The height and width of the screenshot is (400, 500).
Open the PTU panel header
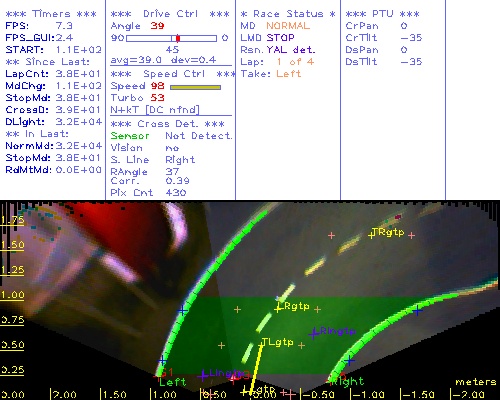coord(382,14)
